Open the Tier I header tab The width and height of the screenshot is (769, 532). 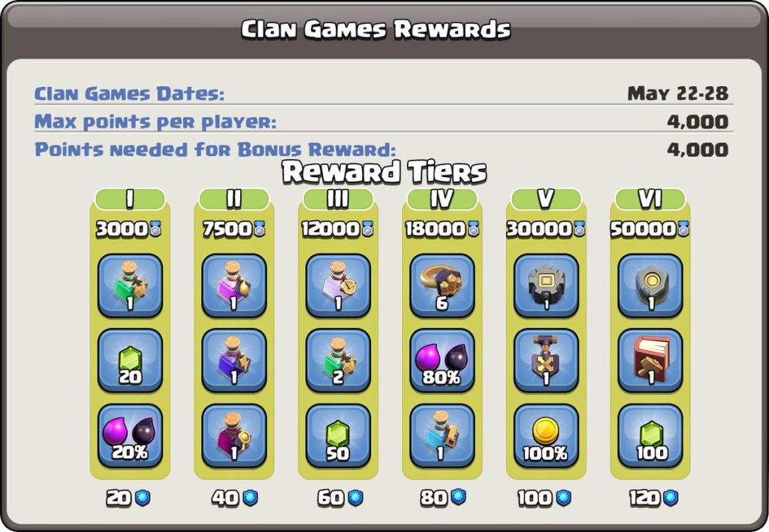click(x=130, y=199)
